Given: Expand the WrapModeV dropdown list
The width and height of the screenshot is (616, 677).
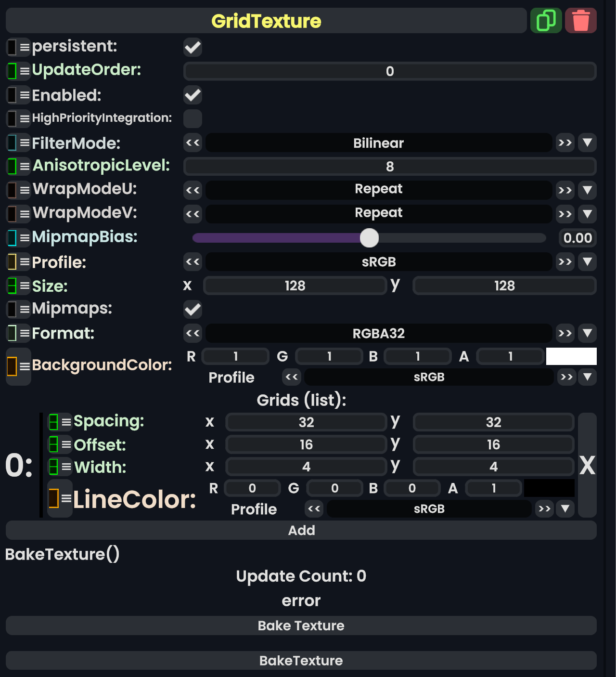Looking at the screenshot, I should [x=587, y=214].
